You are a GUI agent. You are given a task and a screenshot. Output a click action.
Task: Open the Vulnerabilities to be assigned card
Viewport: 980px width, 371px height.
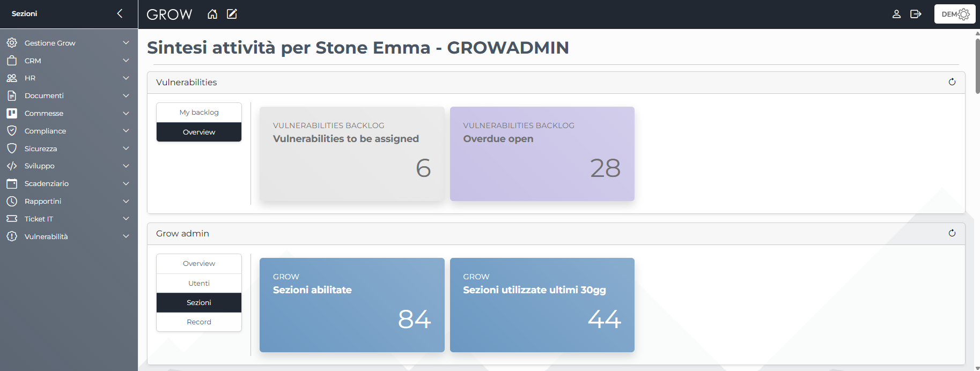point(352,154)
